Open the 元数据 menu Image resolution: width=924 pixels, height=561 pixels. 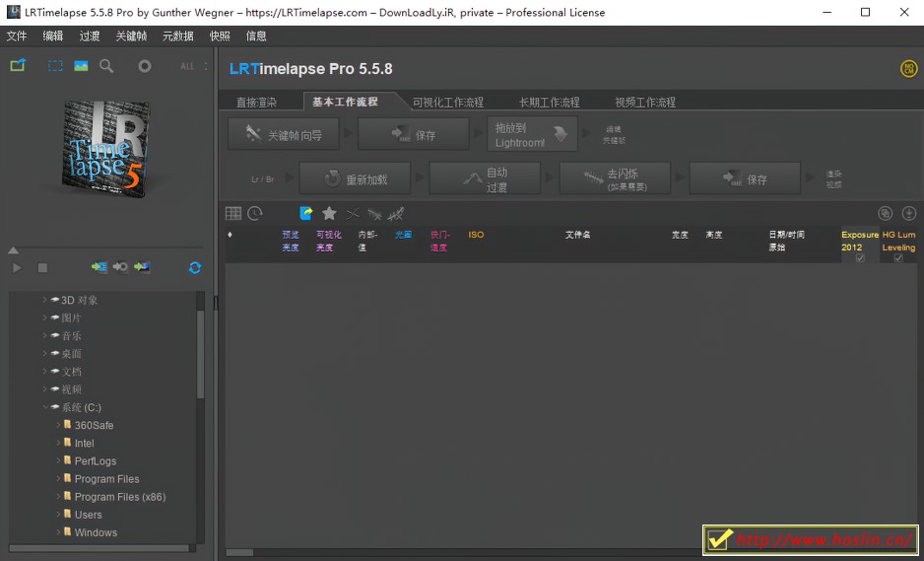click(x=178, y=35)
